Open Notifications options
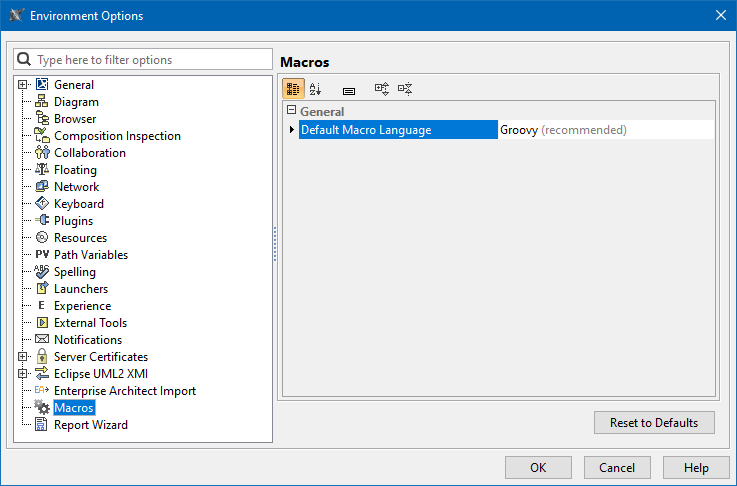This screenshot has width=737, height=486. point(88,339)
